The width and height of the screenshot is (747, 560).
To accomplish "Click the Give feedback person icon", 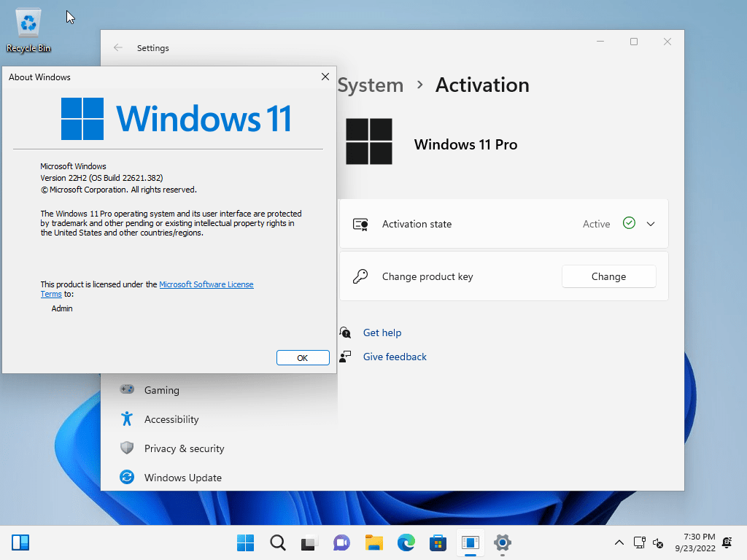I will pyautogui.click(x=345, y=356).
